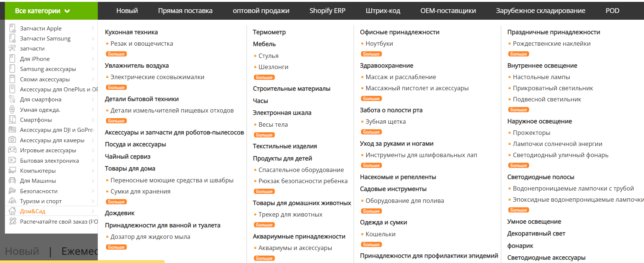Image resolution: width=644 pixels, height=263 pixels.
Task: Click the compass icon beside Туризм и спорт
Action: tap(12, 201)
